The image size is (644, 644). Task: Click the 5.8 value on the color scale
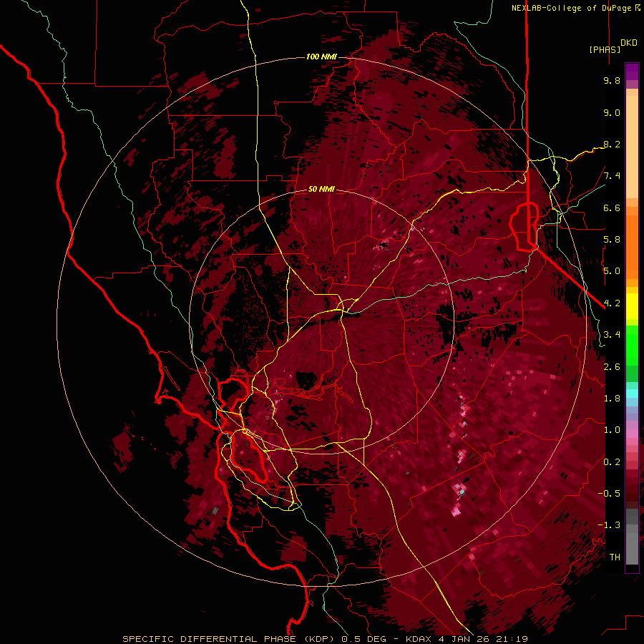click(x=612, y=240)
